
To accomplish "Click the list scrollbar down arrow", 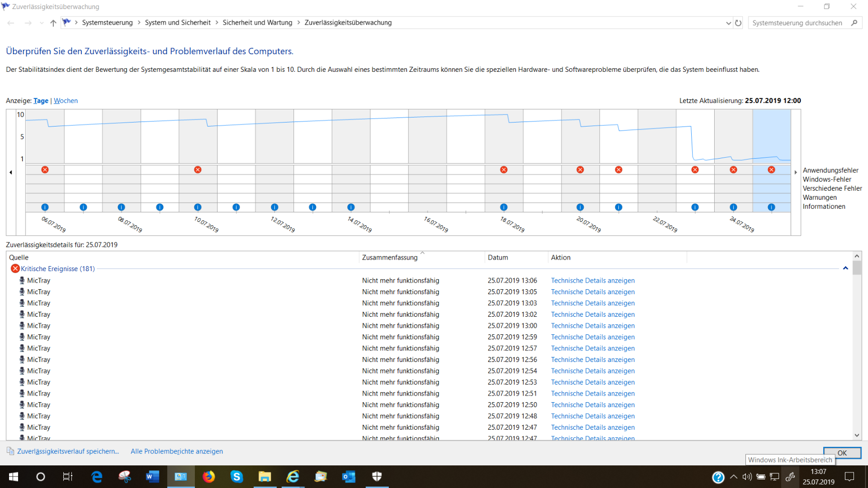I will [x=857, y=435].
